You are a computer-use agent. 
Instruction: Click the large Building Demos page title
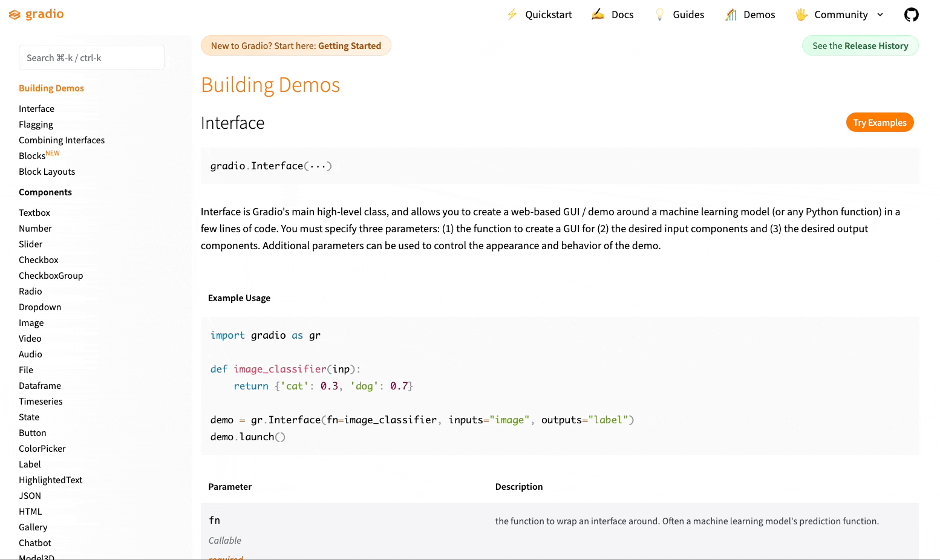(x=270, y=85)
